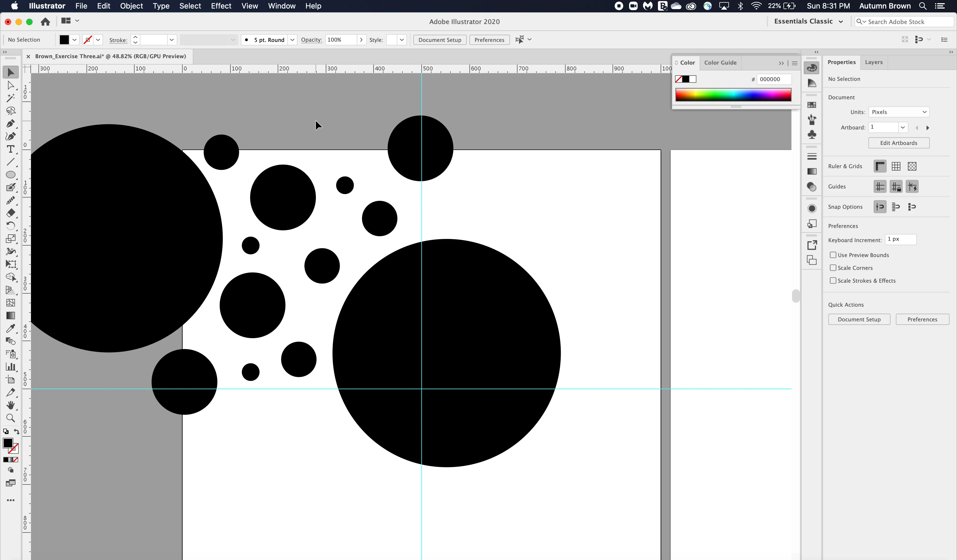Click the Home icon in top bar
Viewport: 957px width, 560px height.
pyautogui.click(x=45, y=22)
